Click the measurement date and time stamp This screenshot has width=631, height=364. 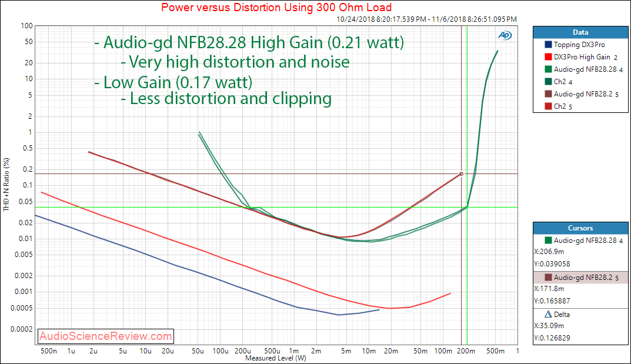coord(426,19)
